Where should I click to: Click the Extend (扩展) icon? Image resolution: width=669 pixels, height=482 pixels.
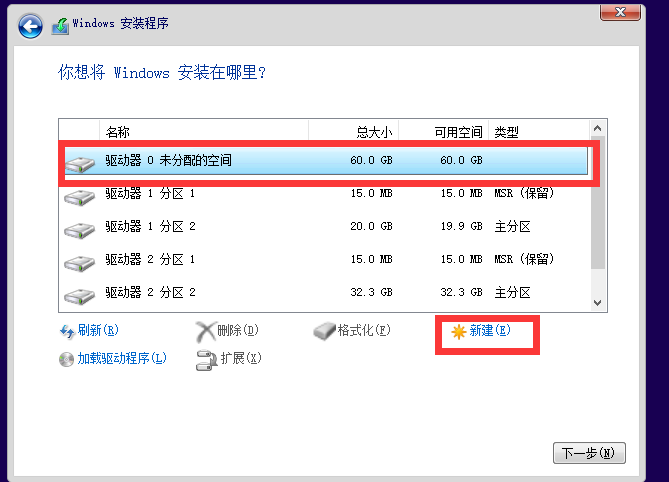coord(205,359)
